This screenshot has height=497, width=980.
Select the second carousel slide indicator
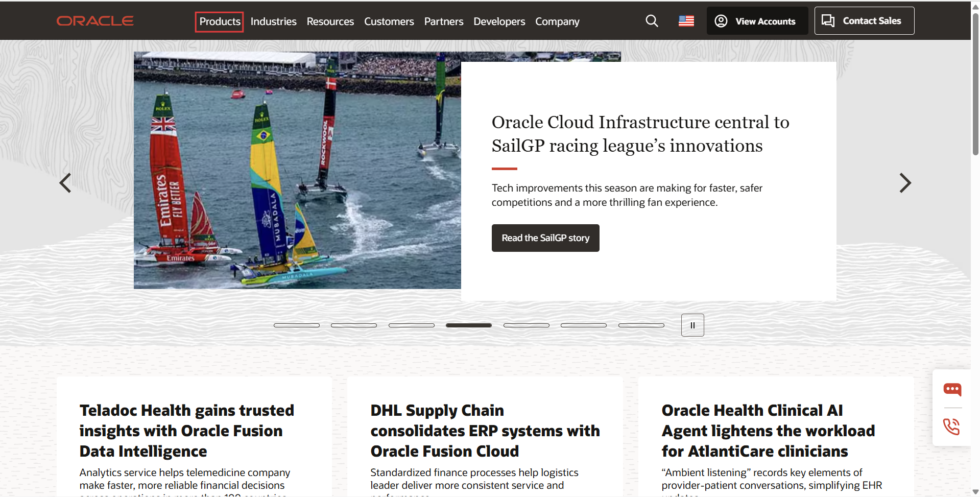pos(354,325)
